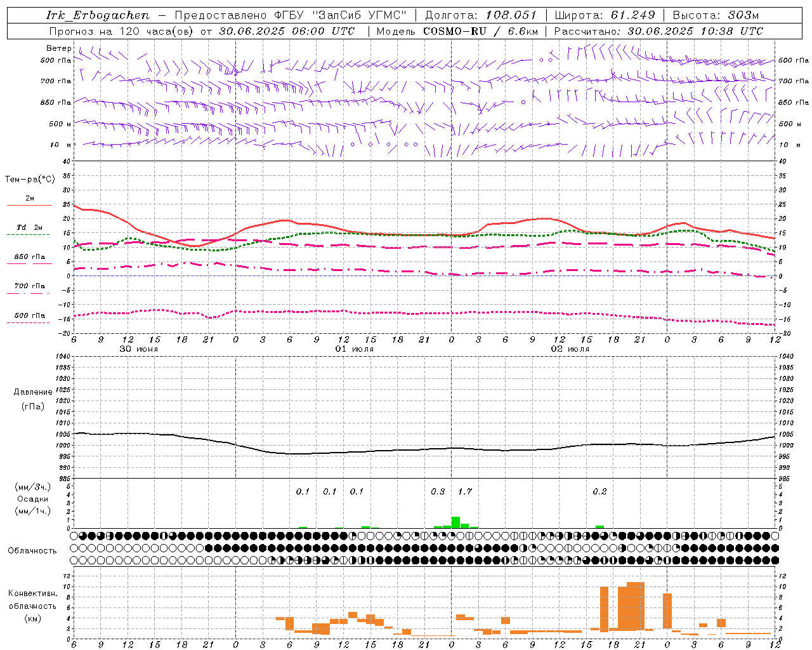The image size is (812, 650).
Task: Click the precipitation value 1.7
Action: point(465,491)
